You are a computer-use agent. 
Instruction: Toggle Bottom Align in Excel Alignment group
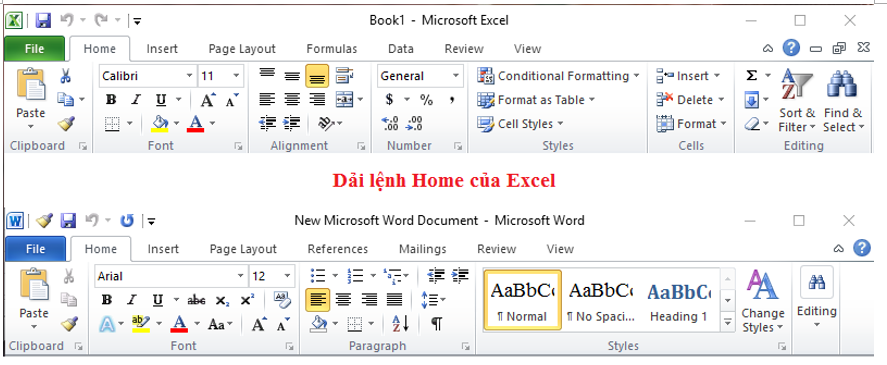317,76
